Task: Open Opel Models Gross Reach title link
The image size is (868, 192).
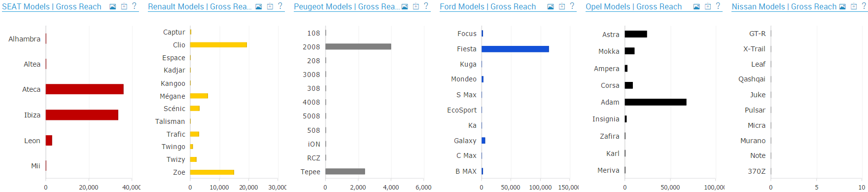Action: (x=634, y=6)
